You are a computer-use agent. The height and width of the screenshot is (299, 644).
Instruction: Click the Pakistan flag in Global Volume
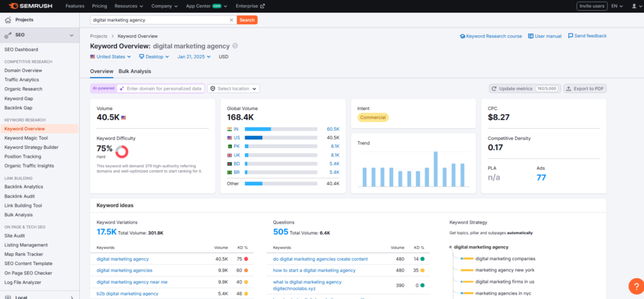pyautogui.click(x=230, y=146)
